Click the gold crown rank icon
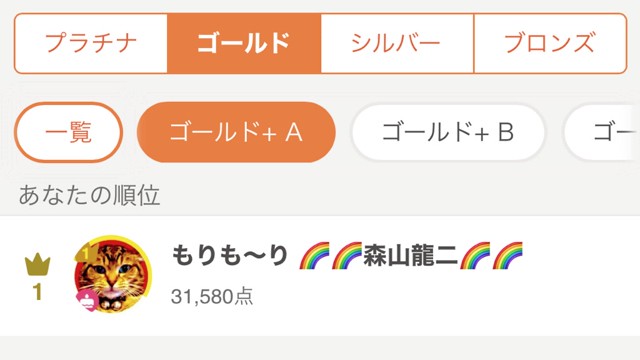The height and width of the screenshot is (360, 640). click(x=38, y=264)
